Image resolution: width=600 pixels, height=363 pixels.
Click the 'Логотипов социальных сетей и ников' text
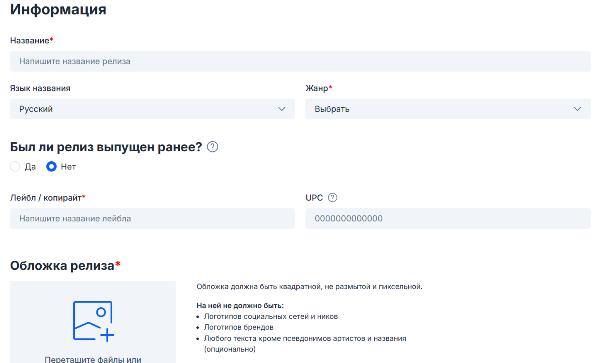pyautogui.click(x=271, y=316)
